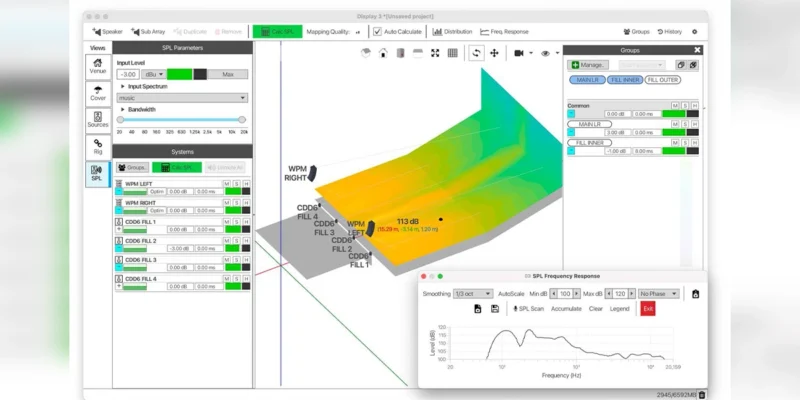This screenshot has width=800, height=400.
Task: Activate the rotate/orbit view tool
Action: [477, 53]
